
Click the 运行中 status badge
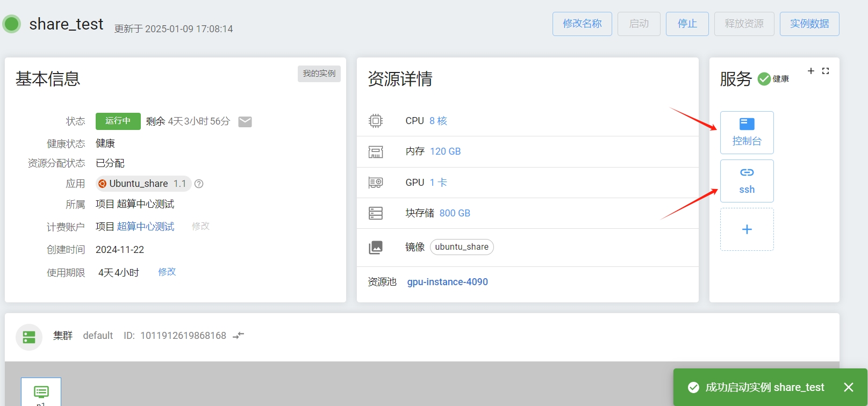coord(118,121)
